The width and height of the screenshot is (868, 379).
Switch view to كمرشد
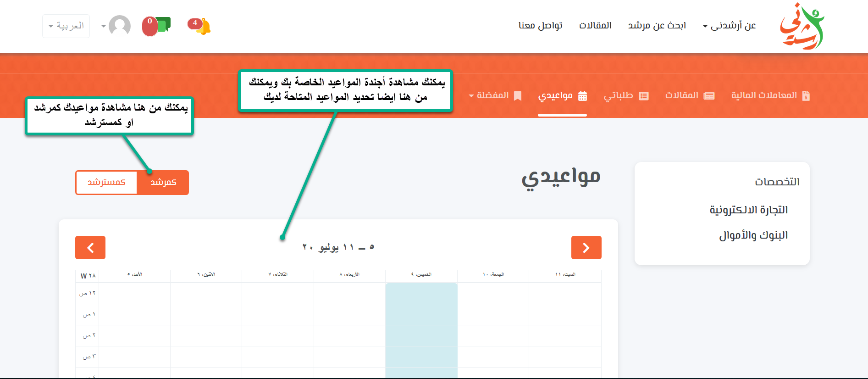coord(163,183)
